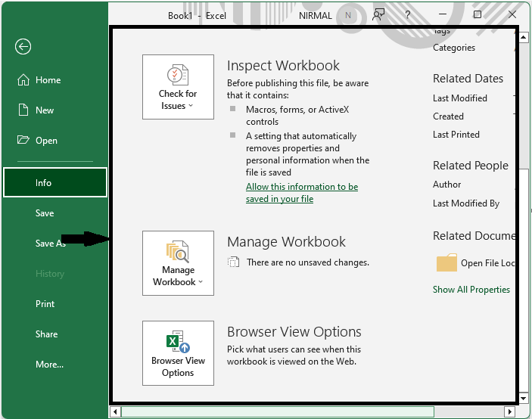This screenshot has width=532, height=419.
Task: Click the Browser View Options heading
Action: (x=294, y=332)
